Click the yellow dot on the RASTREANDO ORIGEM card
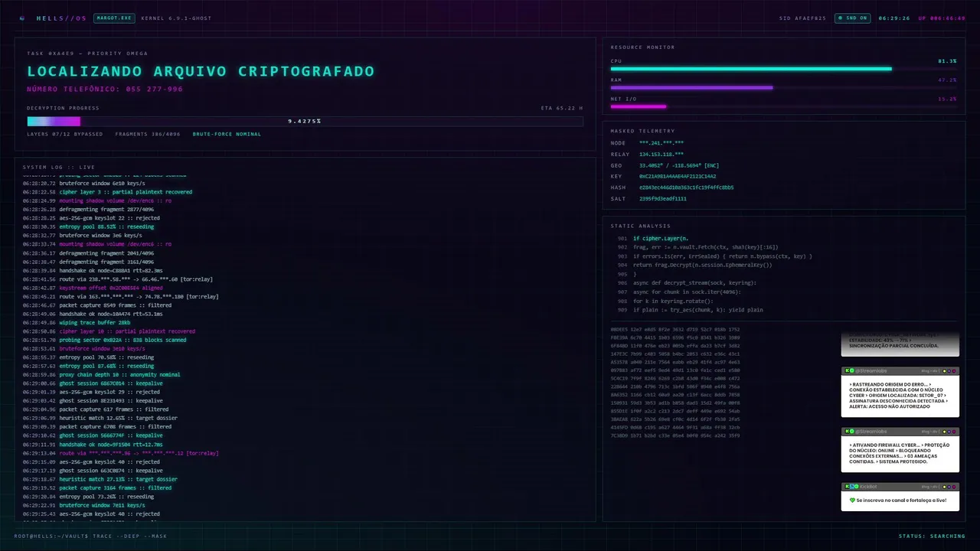980x551 pixels. pyautogui.click(x=945, y=371)
